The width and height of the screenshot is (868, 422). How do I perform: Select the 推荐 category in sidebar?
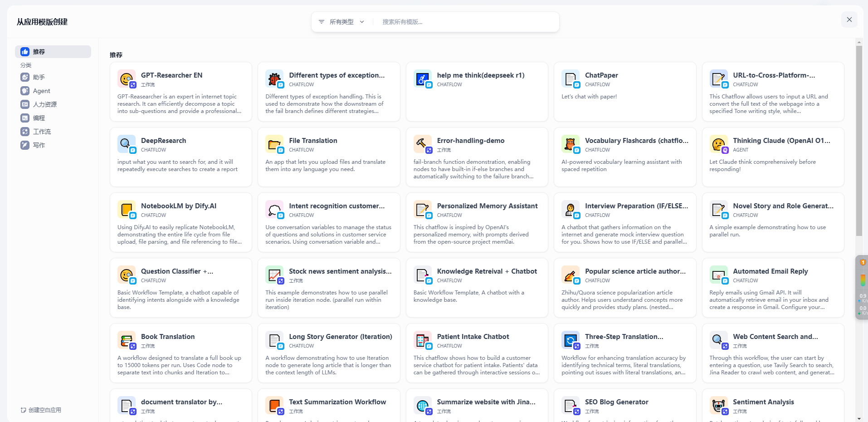[53, 52]
